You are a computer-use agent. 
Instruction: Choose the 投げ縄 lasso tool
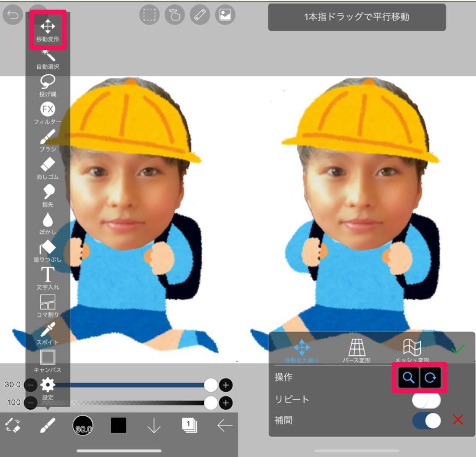(48, 86)
